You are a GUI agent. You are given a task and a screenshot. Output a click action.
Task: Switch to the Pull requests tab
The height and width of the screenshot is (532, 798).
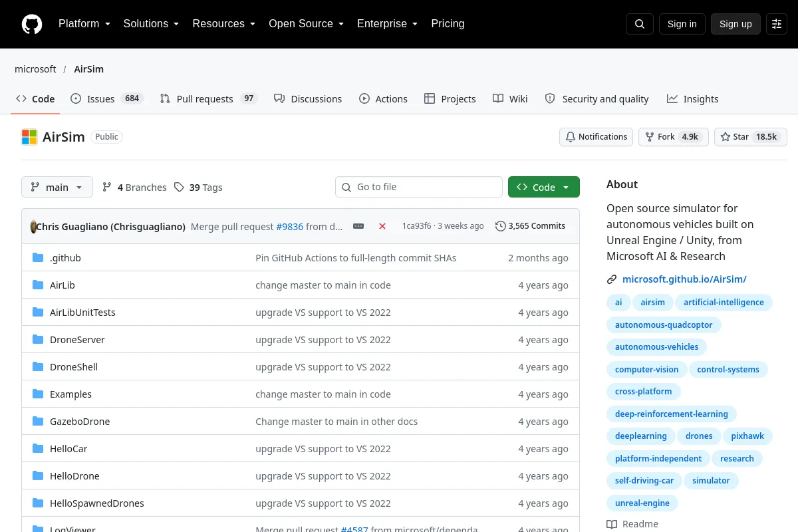[x=208, y=99]
